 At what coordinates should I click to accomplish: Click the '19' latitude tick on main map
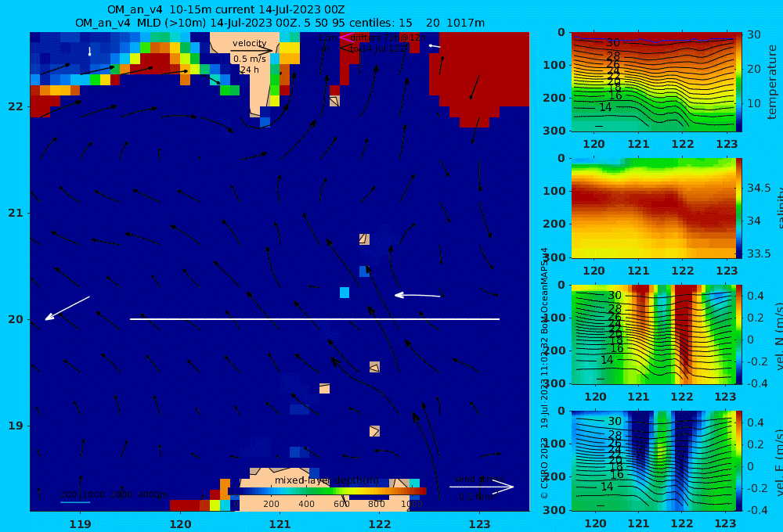click(x=15, y=426)
